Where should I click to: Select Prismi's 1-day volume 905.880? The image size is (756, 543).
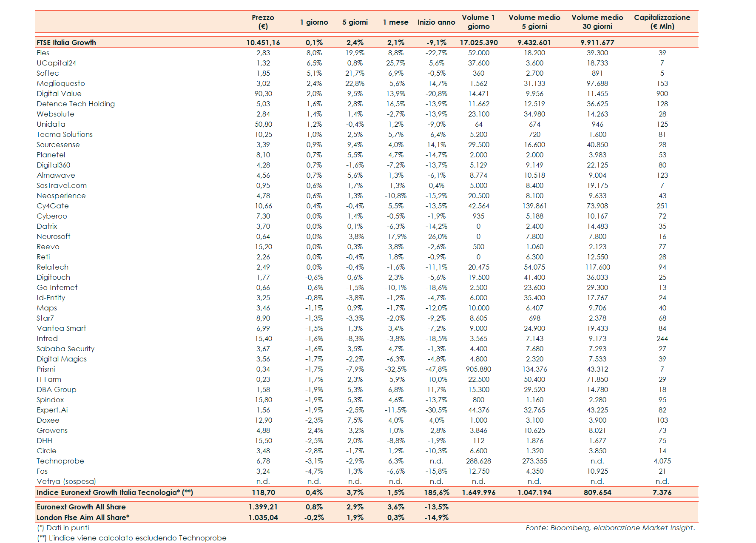(x=478, y=369)
